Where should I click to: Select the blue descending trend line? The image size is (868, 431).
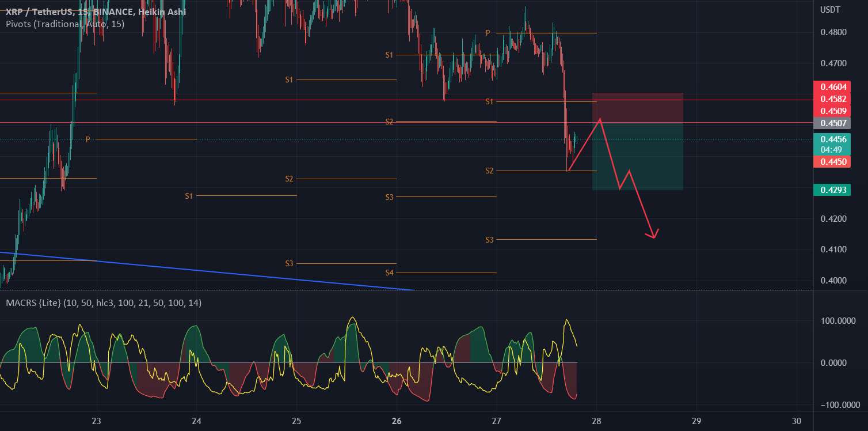[x=207, y=271]
